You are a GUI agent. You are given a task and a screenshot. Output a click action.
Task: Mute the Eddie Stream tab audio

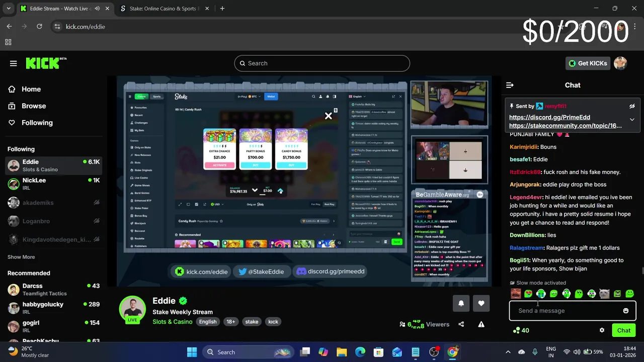(97, 9)
